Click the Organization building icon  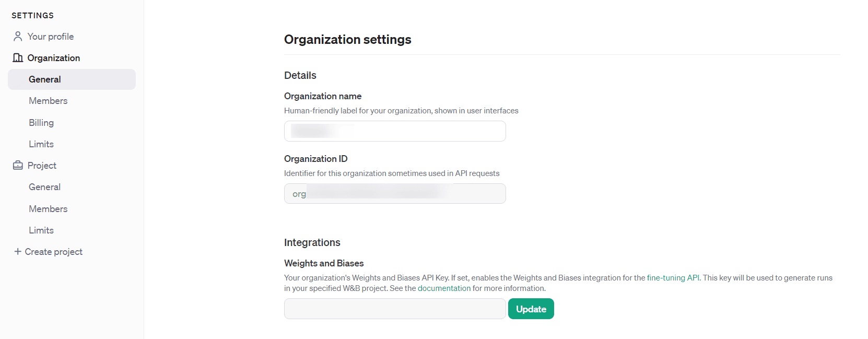[18, 57]
